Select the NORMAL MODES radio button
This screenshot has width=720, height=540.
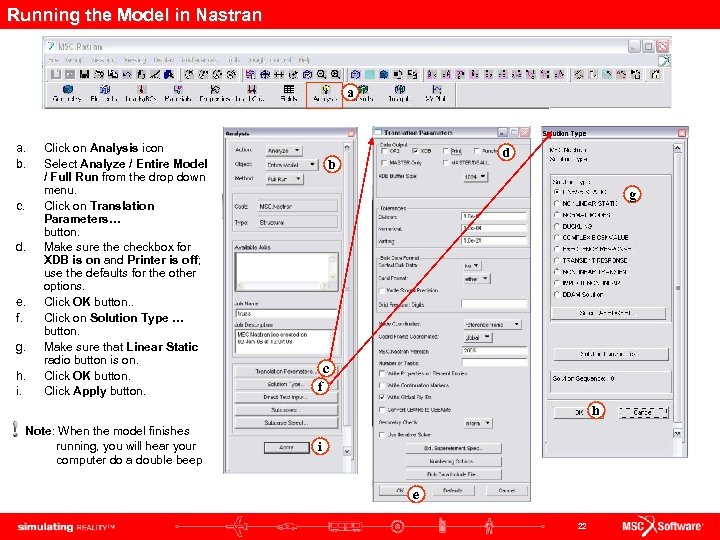[x=557, y=215]
